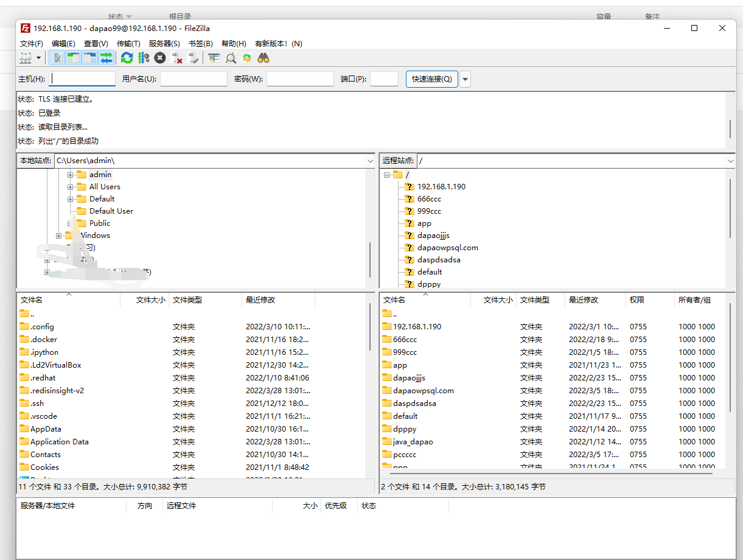Image resolution: width=743 pixels, height=560 pixels.
Task: Open the 有新版本!(N) menu
Action: (278, 44)
